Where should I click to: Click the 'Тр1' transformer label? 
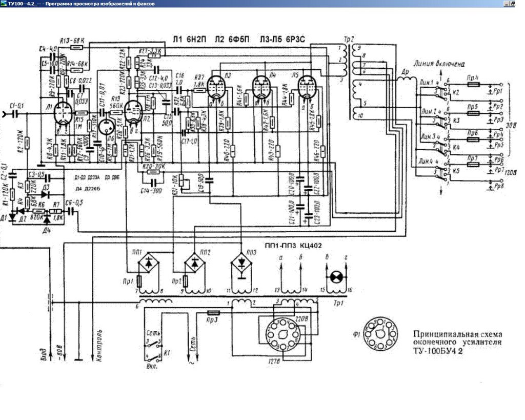338,303
